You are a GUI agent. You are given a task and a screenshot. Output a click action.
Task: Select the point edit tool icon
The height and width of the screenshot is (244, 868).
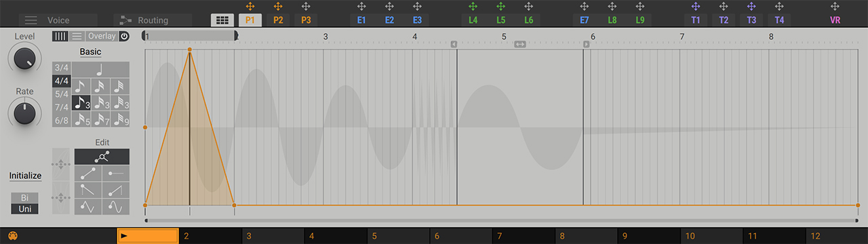coord(102,157)
